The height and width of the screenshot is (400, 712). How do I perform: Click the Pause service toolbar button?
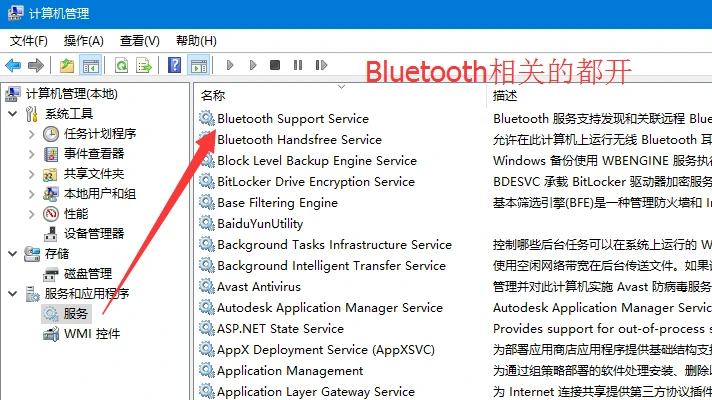(298, 65)
